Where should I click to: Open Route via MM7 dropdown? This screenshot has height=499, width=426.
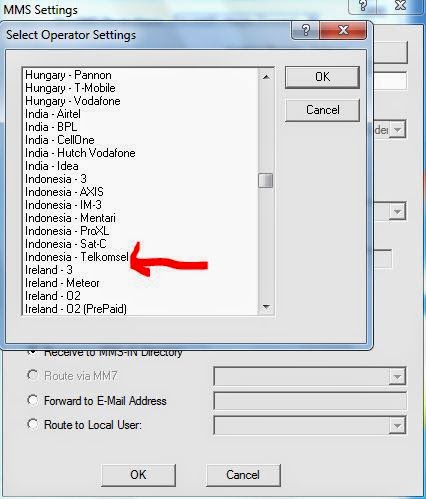pos(397,376)
